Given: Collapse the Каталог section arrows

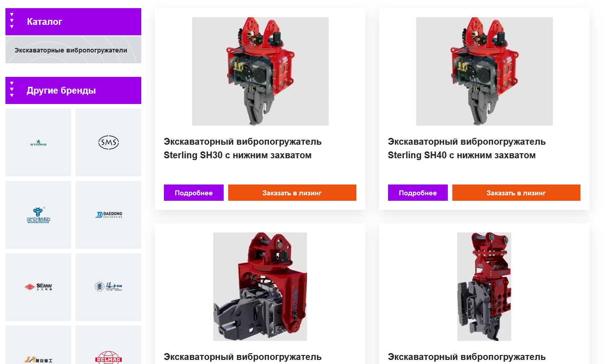Looking at the screenshot, I should [12, 21].
